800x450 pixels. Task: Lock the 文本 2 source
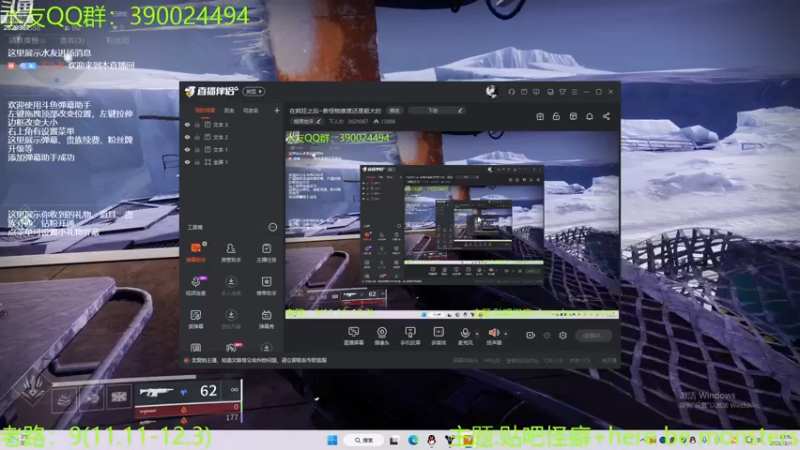coord(197,137)
